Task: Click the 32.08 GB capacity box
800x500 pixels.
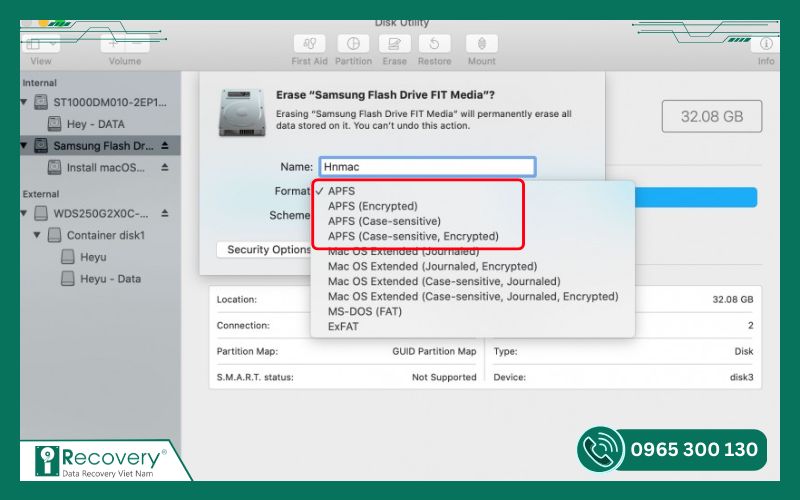Action: tap(712, 116)
